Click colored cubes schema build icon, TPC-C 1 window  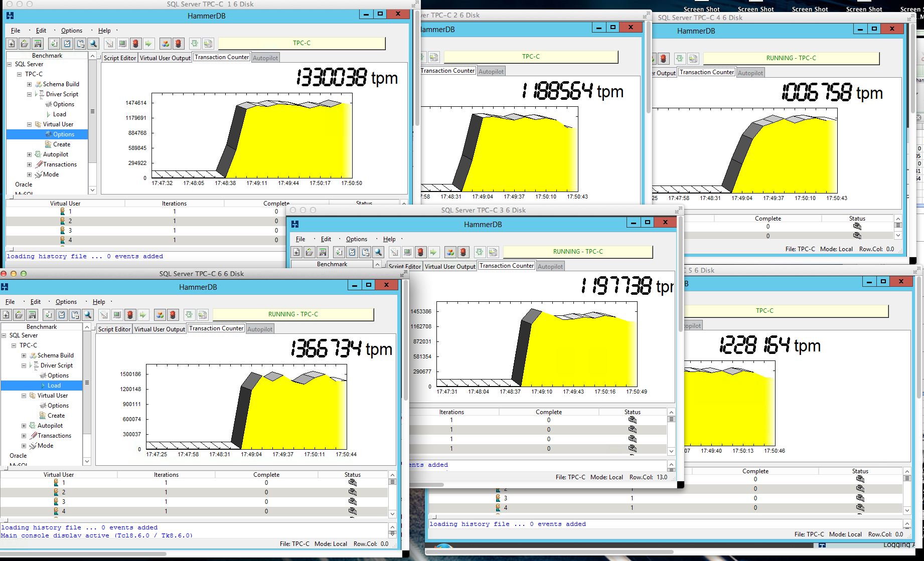click(166, 44)
